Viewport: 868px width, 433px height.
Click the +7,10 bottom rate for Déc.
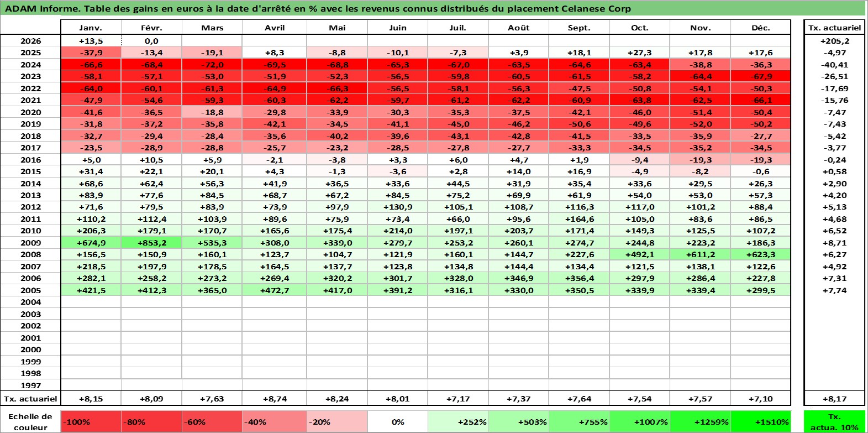(x=761, y=399)
